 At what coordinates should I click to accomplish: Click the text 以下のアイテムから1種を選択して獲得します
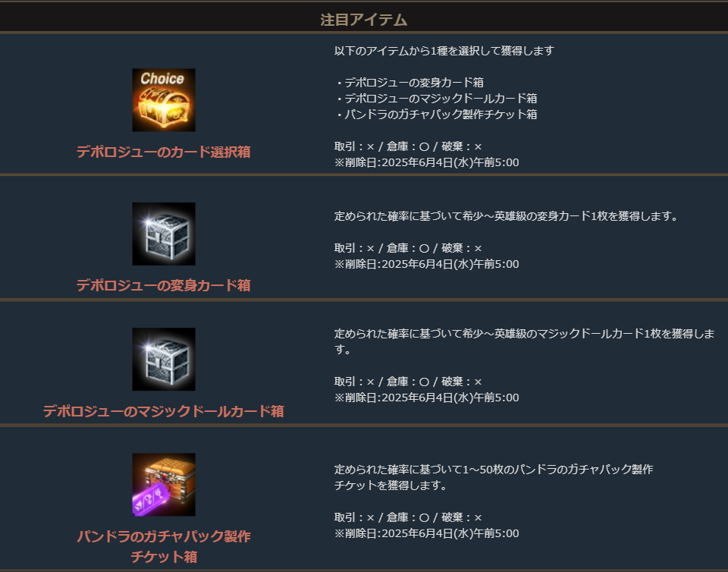pyautogui.click(x=444, y=51)
